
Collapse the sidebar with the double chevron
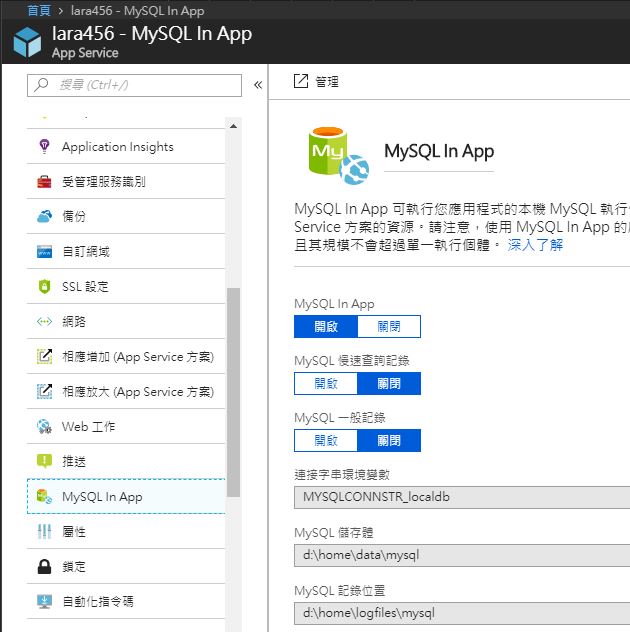(257, 85)
